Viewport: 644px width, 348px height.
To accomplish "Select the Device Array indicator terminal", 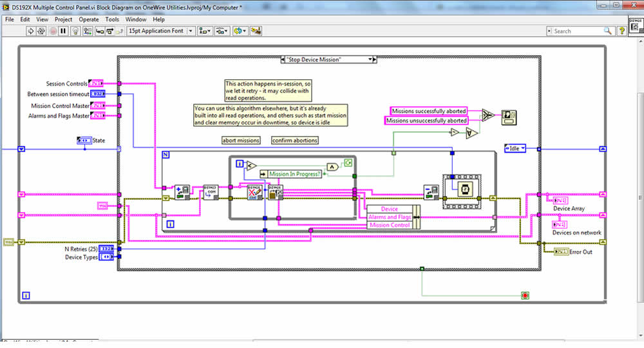I will [560, 200].
